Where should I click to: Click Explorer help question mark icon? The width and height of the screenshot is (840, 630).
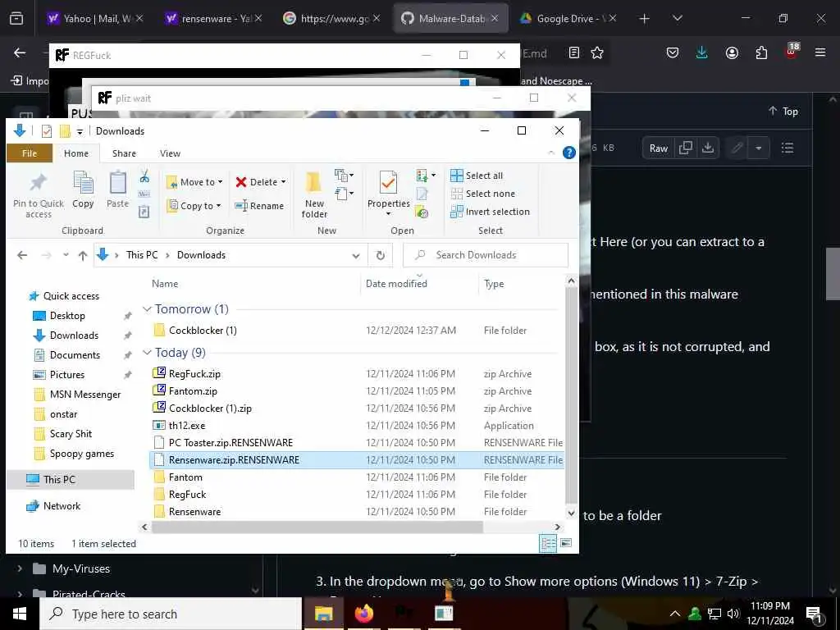point(569,153)
